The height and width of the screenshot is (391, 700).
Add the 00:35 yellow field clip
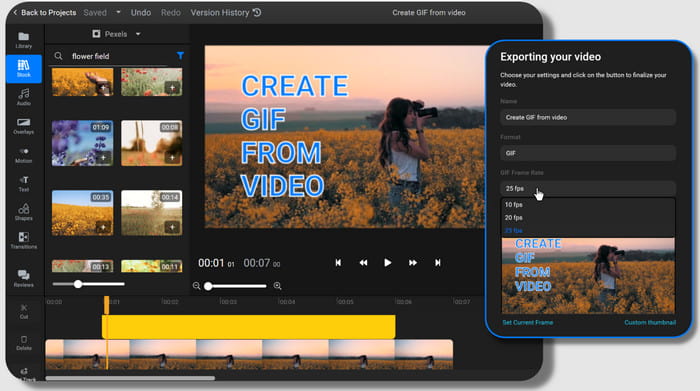tap(103, 227)
